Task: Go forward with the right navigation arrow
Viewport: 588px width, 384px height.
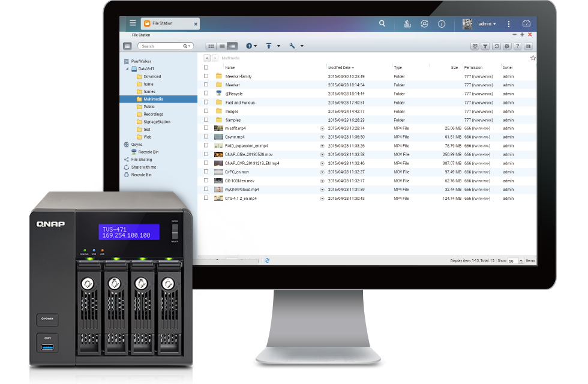Action: click(x=215, y=58)
